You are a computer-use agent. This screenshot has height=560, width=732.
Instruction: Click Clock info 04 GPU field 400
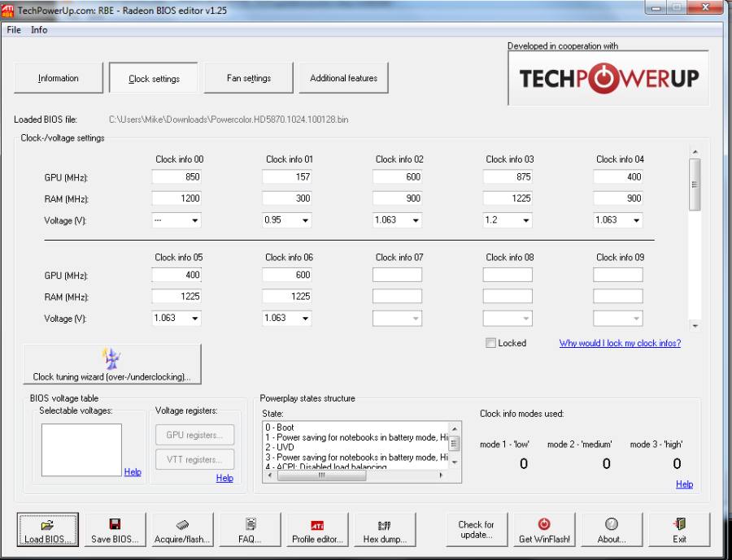point(617,177)
